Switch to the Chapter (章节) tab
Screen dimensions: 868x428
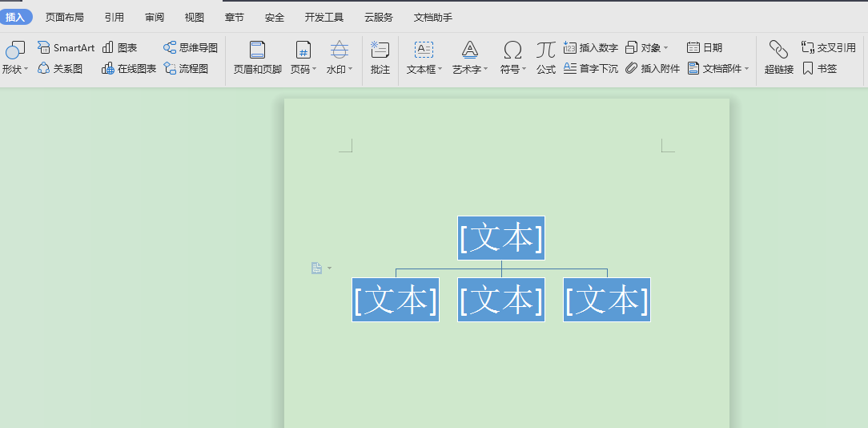coord(234,17)
